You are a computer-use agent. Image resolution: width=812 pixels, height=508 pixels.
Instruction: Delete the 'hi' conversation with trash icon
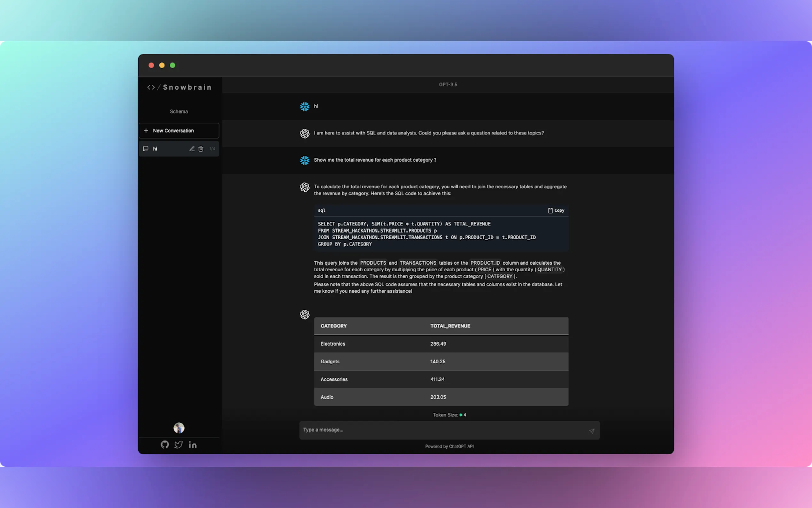pos(201,148)
